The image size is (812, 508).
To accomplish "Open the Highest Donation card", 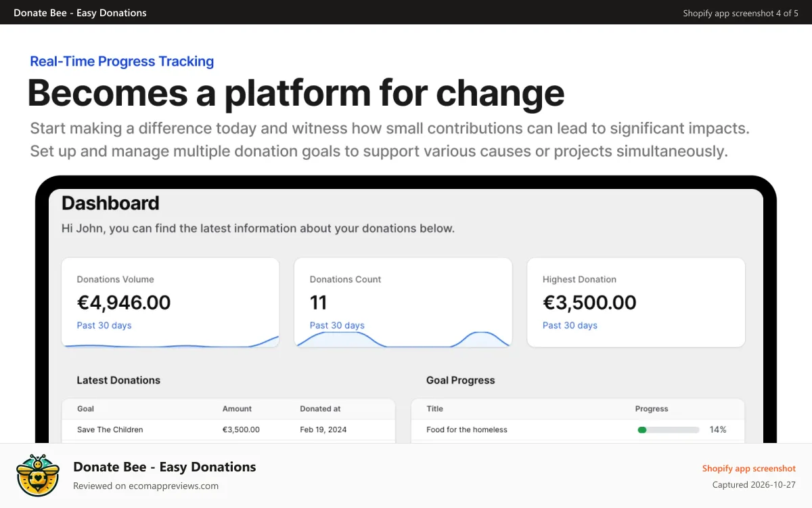I will [636, 303].
